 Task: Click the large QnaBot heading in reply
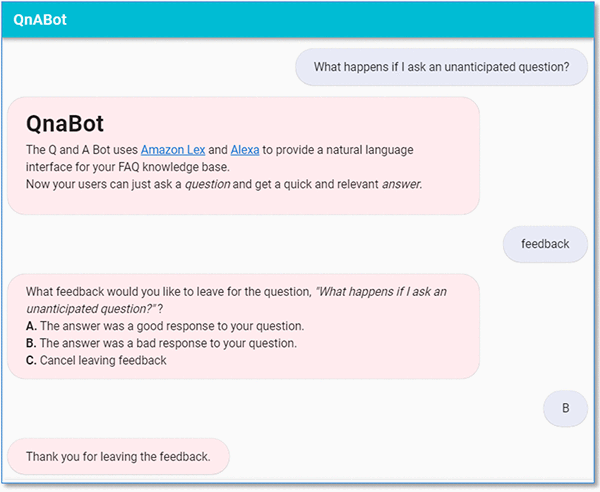point(65,124)
